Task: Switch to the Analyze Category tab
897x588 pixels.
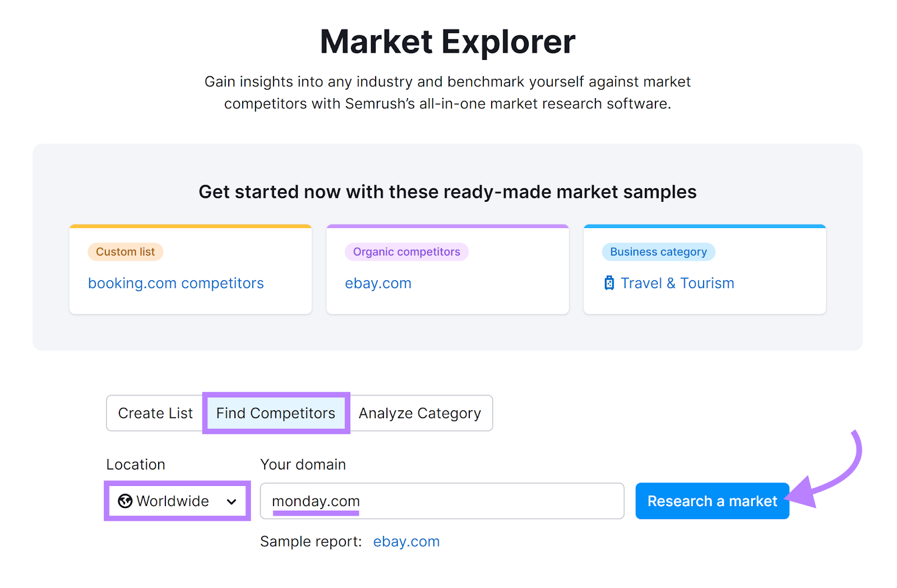Action: click(x=420, y=413)
